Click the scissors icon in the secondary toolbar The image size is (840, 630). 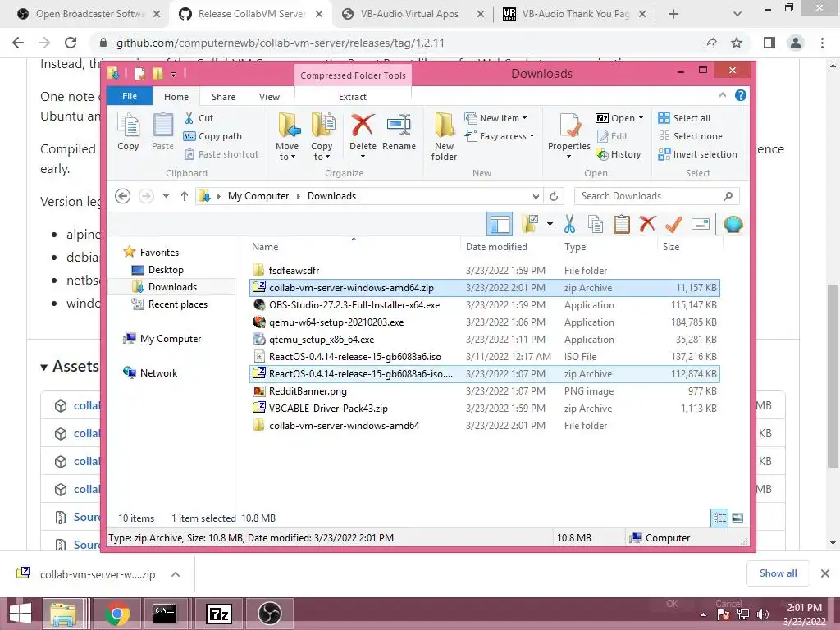569,224
